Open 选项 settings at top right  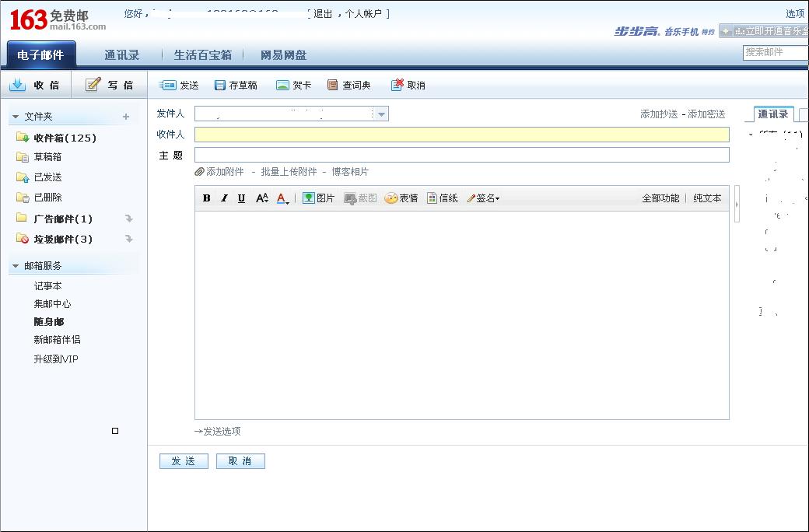tap(795, 14)
